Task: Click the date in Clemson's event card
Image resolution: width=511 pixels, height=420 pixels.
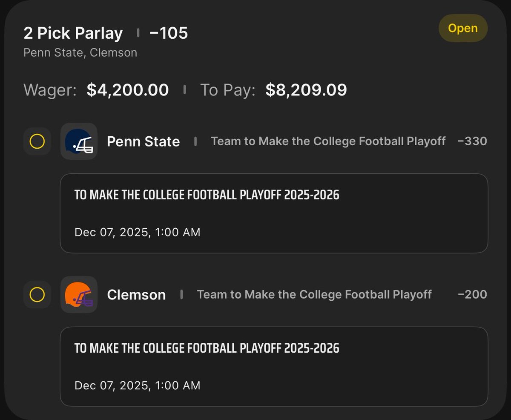Action: click(137, 385)
